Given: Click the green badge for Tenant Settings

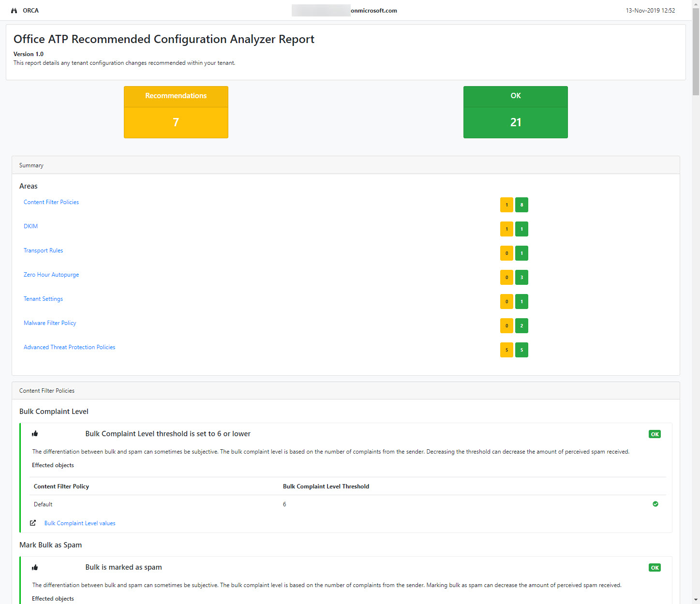Looking at the screenshot, I should click(x=521, y=301).
